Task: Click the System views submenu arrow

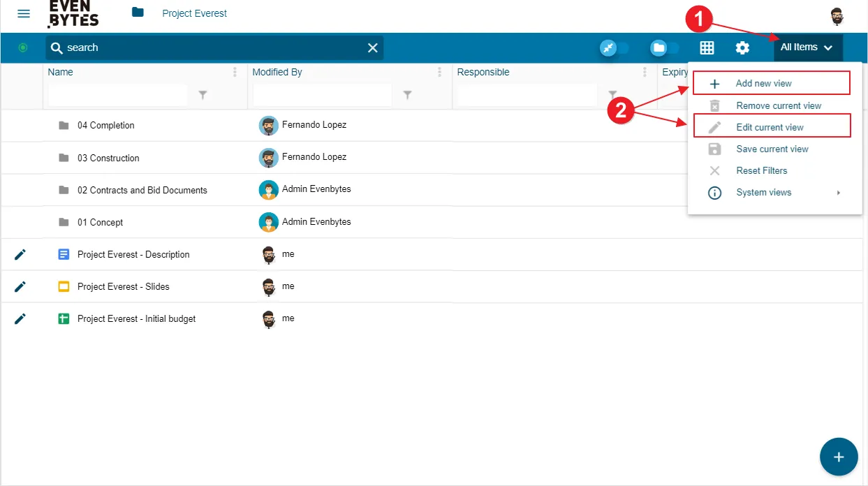Action: (839, 193)
